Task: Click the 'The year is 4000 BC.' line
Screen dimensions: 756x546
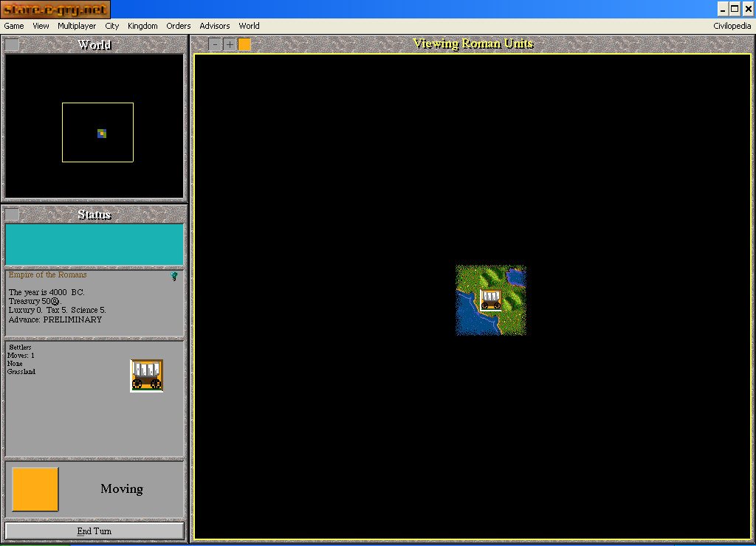Action: coord(47,292)
